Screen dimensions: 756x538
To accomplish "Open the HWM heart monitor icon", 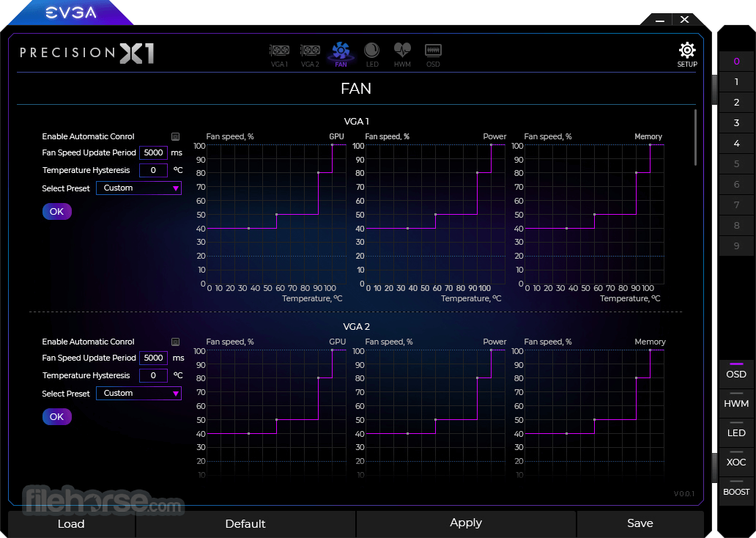I will pyautogui.click(x=402, y=54).
